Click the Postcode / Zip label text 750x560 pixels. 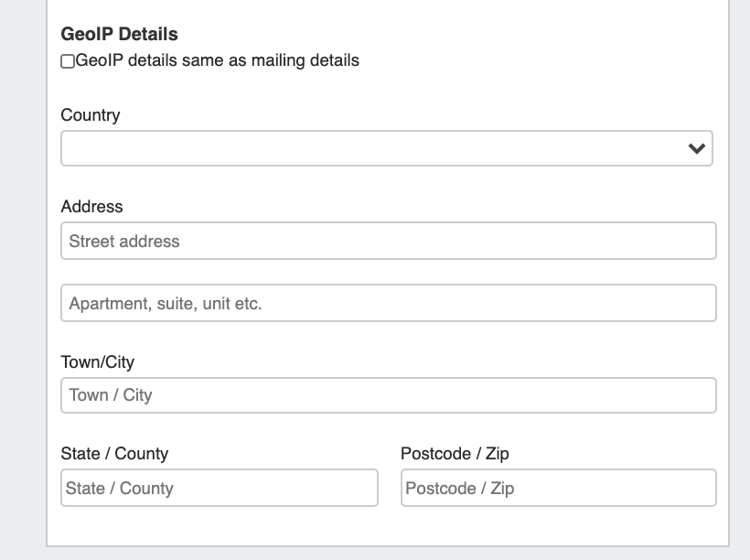455,454
